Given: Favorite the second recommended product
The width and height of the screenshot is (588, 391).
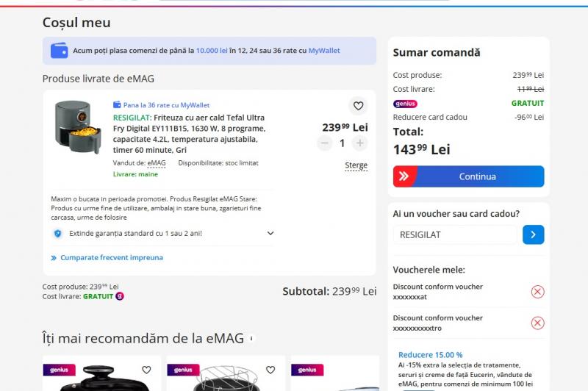Looking at the screenshot, I should [270, 370].
